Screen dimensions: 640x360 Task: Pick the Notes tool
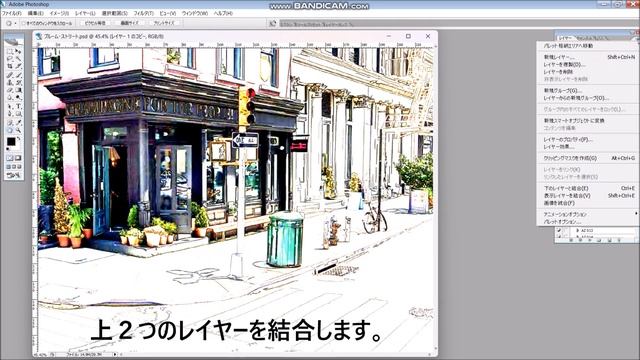(10, 122)
